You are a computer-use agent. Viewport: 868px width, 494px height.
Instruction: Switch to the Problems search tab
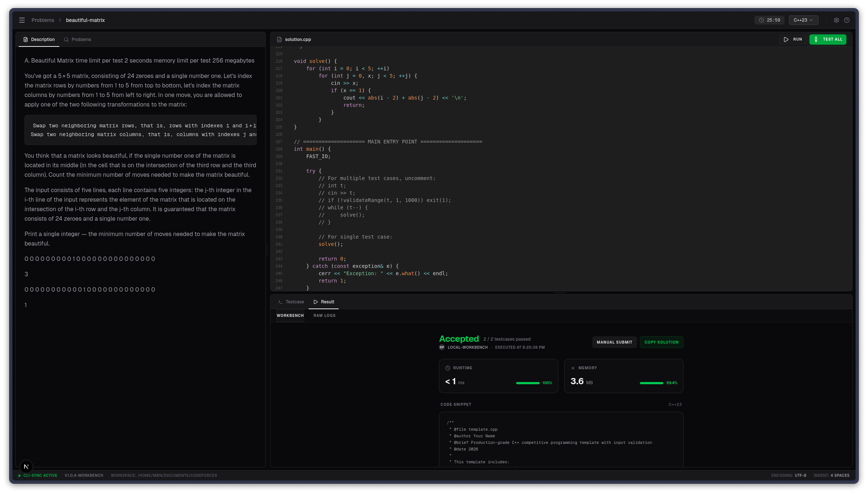point(78,40)
